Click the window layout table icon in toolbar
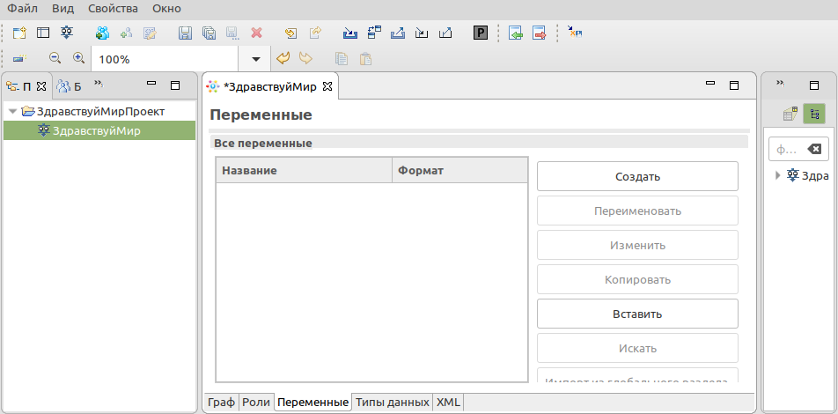 pyautogui.click(x=43, y=33)
